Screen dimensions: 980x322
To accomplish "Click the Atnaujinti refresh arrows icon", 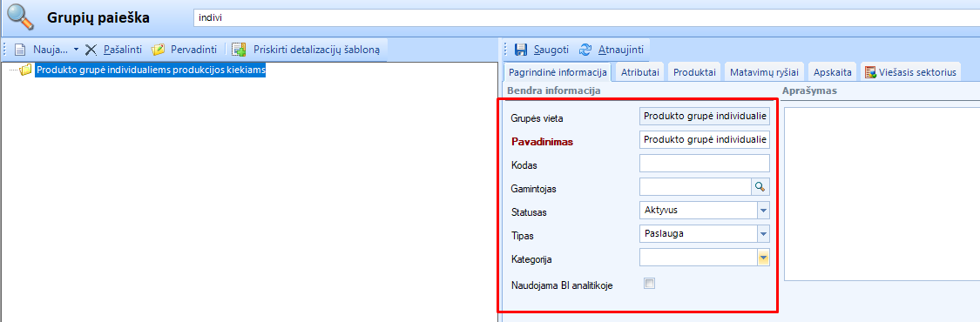I will pos(585,49).
